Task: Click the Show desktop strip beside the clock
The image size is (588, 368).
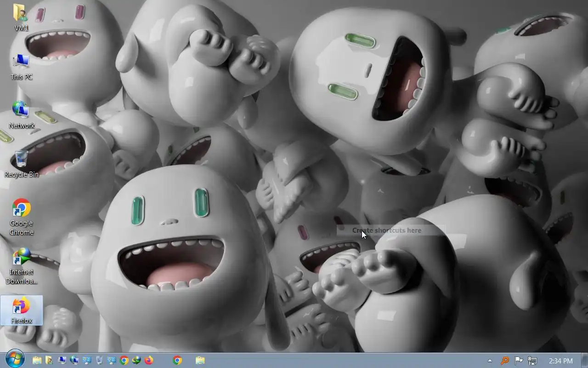Action: [584, 361]
